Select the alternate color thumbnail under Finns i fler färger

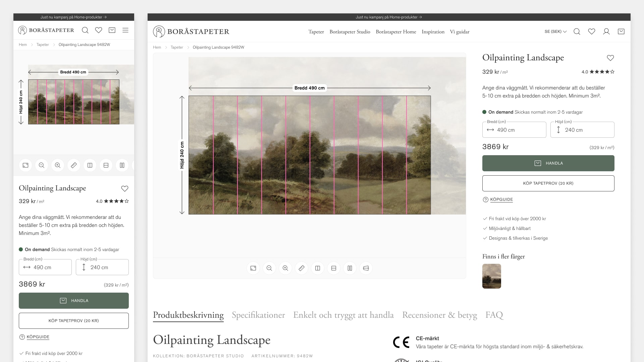tap(491, 276)
